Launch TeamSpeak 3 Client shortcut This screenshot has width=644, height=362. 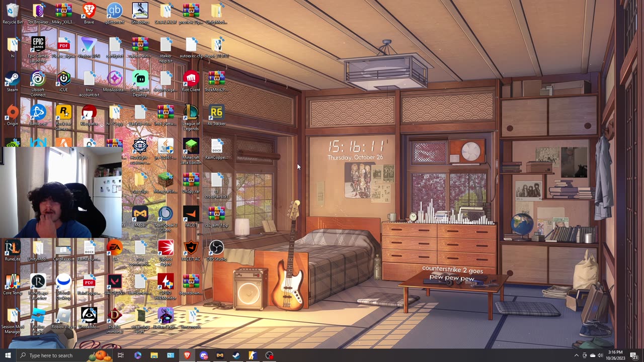(x=166, y=219)
